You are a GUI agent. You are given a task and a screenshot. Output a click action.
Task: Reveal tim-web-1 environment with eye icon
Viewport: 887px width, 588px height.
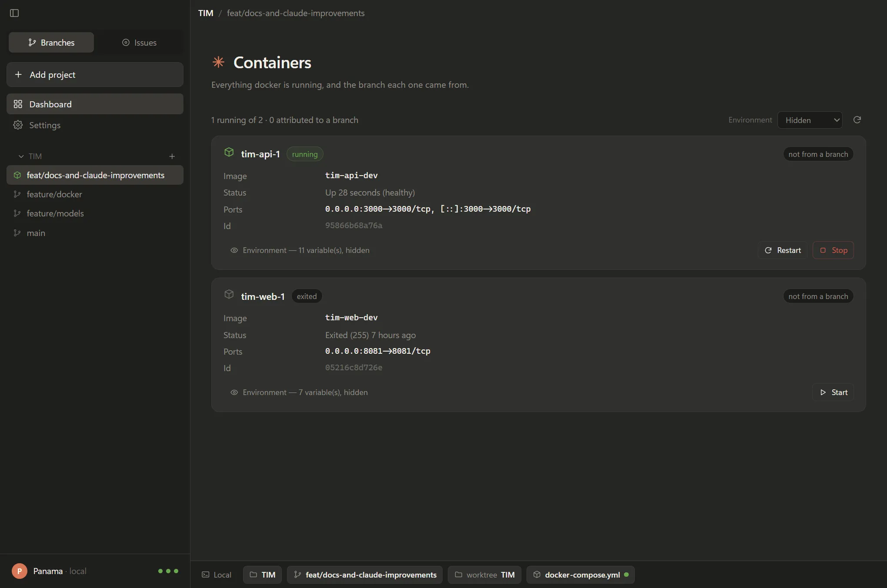[234, 392]
